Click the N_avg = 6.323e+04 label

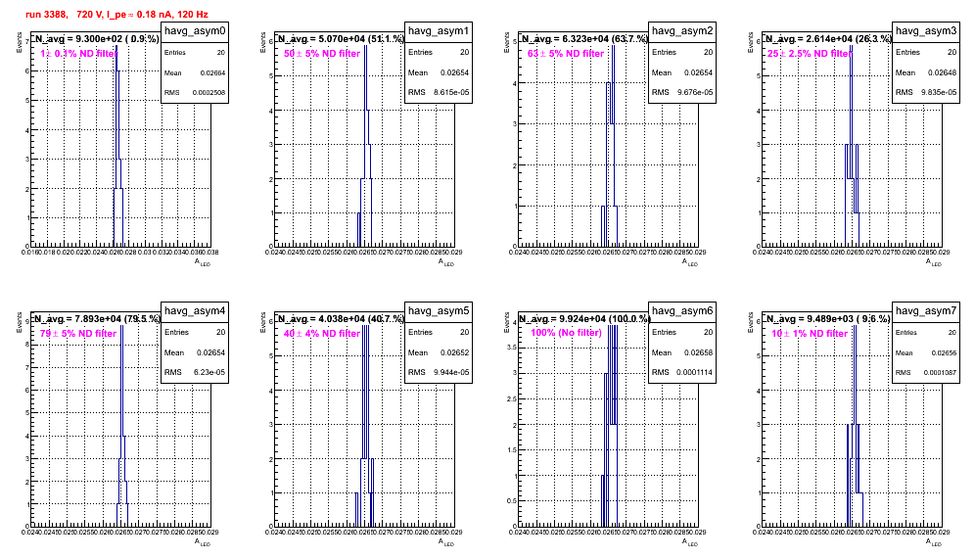pos(584,38)
